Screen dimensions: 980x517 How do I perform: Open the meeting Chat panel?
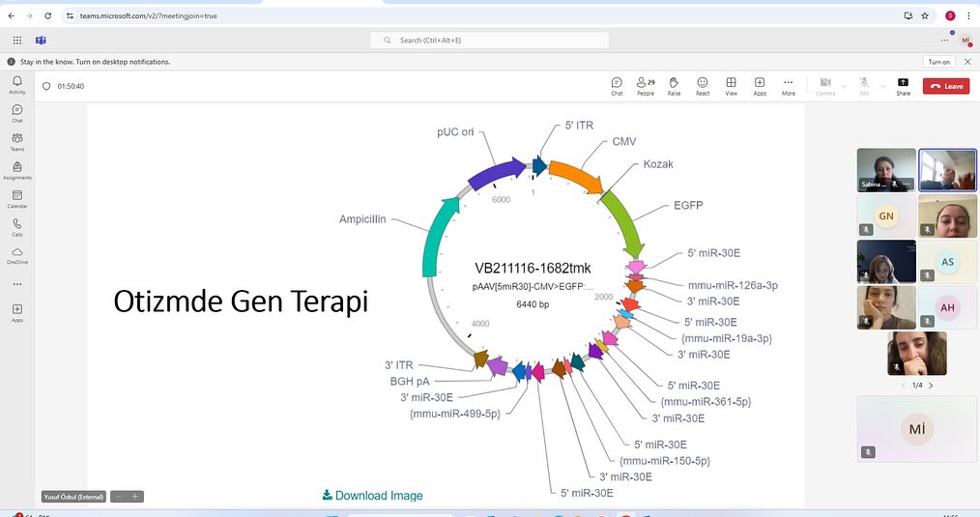(x=617, y=86)
